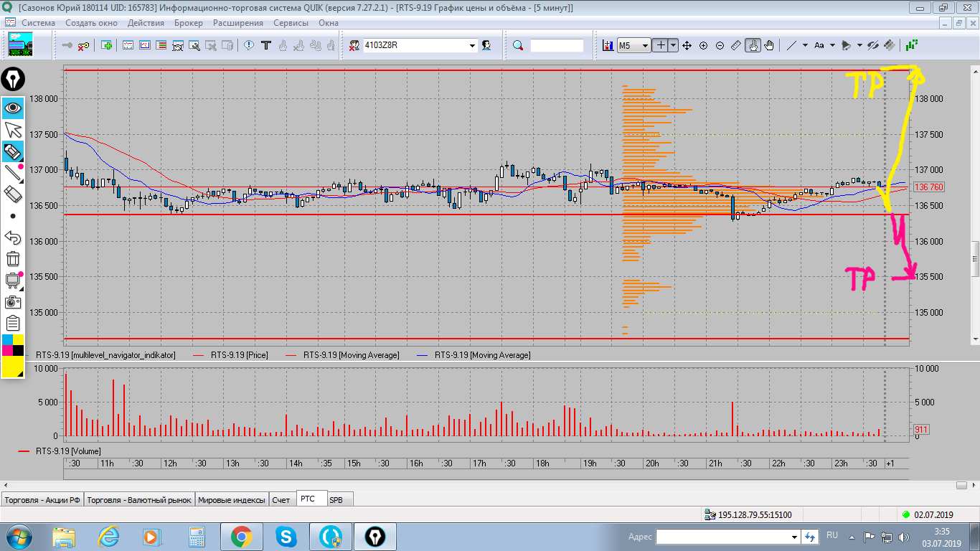Image resolution: width=980 pixels, height=551 pixels.
Task: Undo last annotation with curved arrow
Action: (13, 237)
